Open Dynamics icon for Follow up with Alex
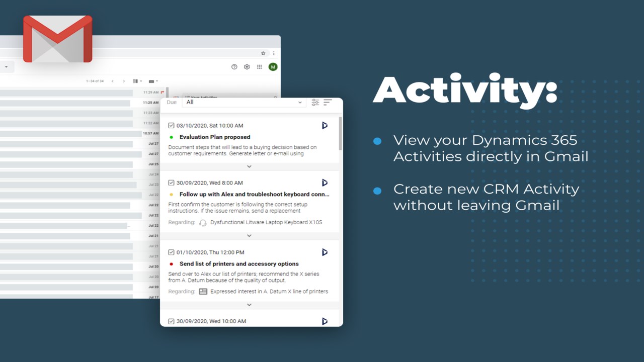 click(325, 183)
